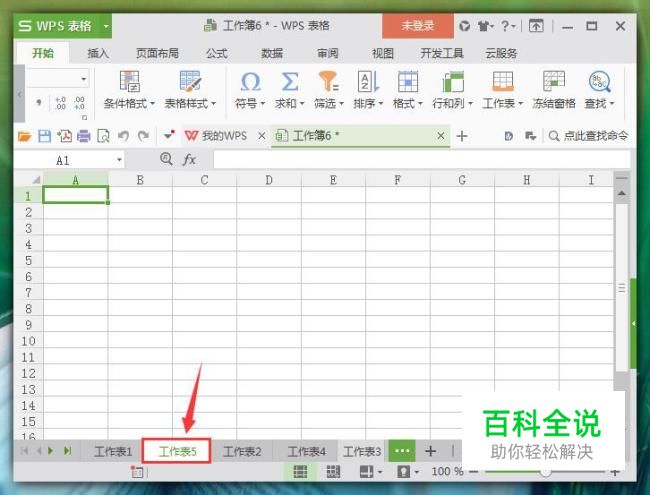
Task: Click the zoom out minus button
Action: pos(473,472)
